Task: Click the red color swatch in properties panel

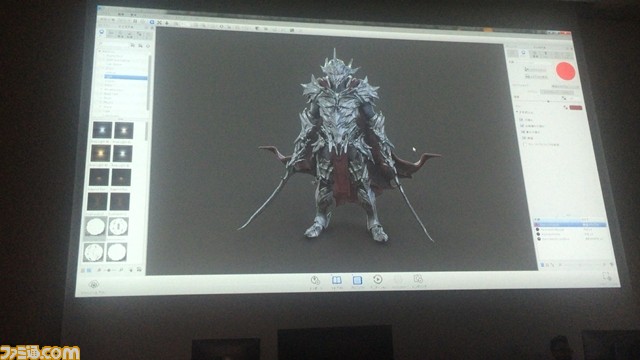Action: pyautogui.click(x=576, y=108)
